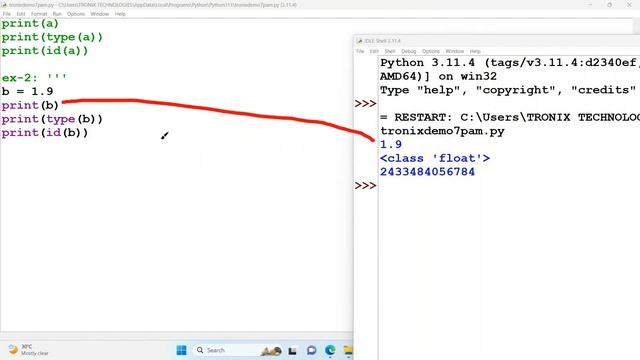Image resolution: width=640 pixels, height=360 pixels.
Task: Open the Windows Start menu
Action: pyautogui.click(x=182, y=350)
